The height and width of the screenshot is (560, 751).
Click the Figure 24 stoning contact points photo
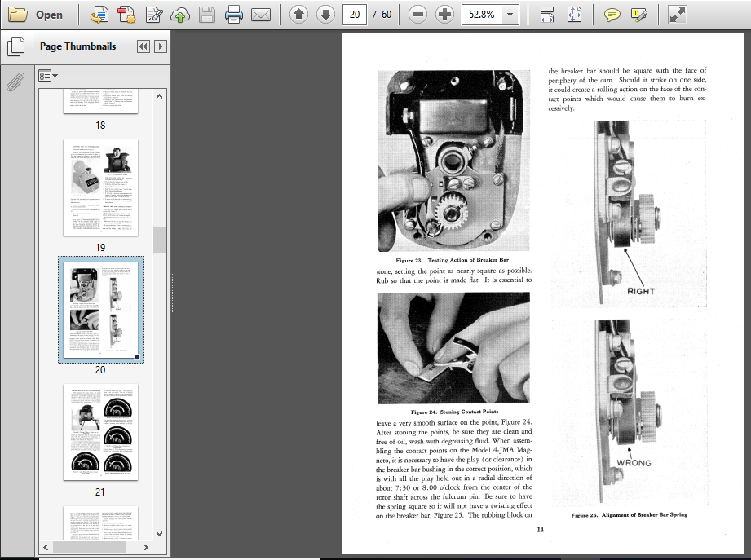453,348
